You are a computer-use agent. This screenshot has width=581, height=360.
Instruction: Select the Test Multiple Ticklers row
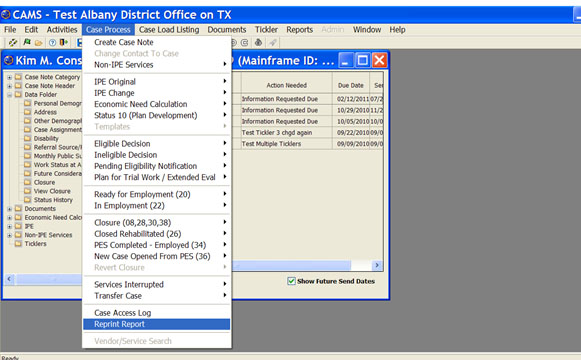(x=308, y=144)
